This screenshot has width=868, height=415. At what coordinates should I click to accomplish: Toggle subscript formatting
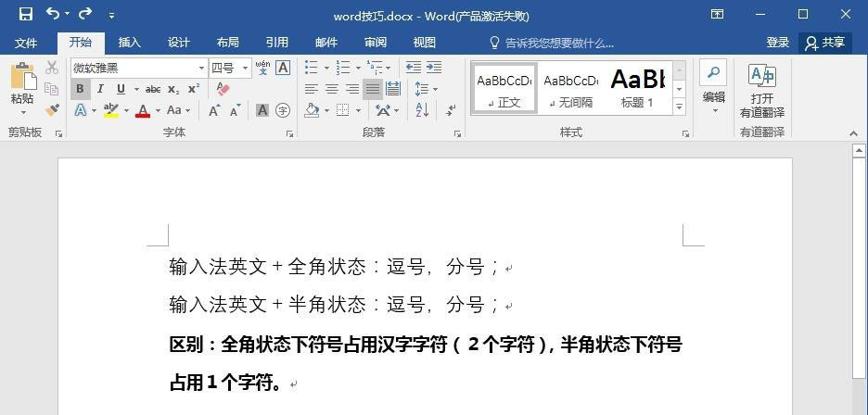click(173, 89)
